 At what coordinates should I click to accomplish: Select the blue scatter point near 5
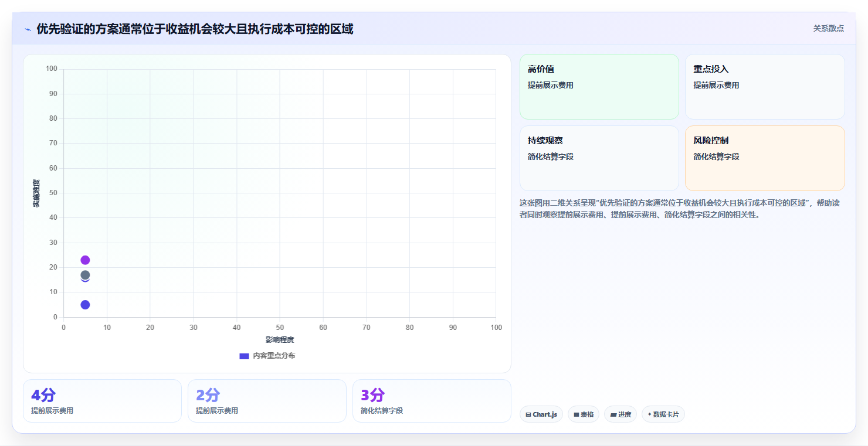(85, 305)
